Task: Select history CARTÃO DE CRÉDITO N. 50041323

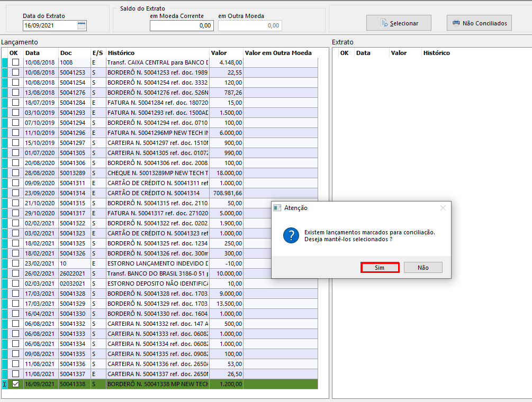Action: pyautogui.click(x=158, y=233)
